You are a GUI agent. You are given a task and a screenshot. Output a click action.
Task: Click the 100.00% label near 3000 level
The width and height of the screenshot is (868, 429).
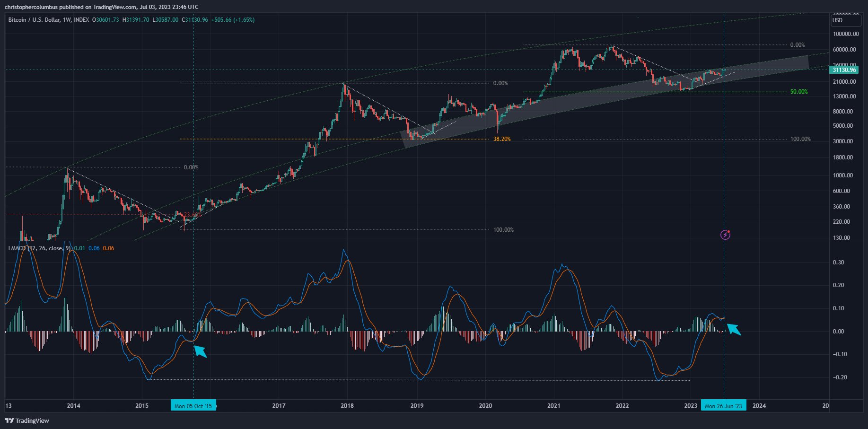[800, 139]
